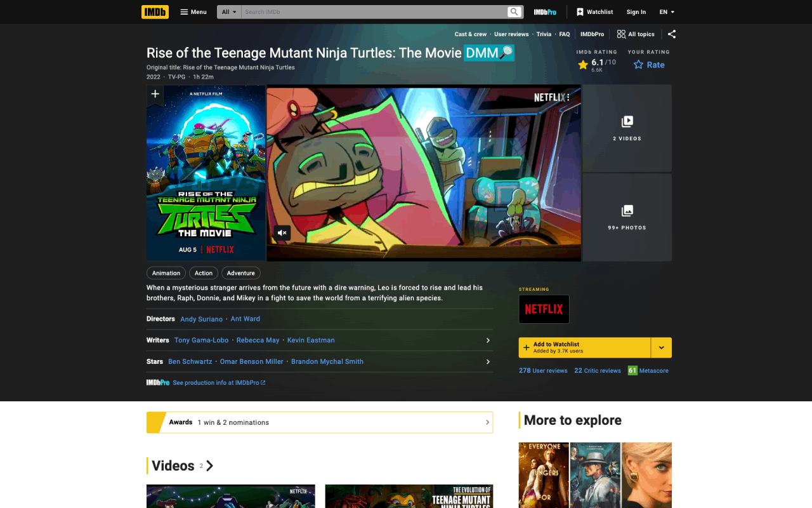
Task: Open the 2 Videos tile
Action: 627,128
